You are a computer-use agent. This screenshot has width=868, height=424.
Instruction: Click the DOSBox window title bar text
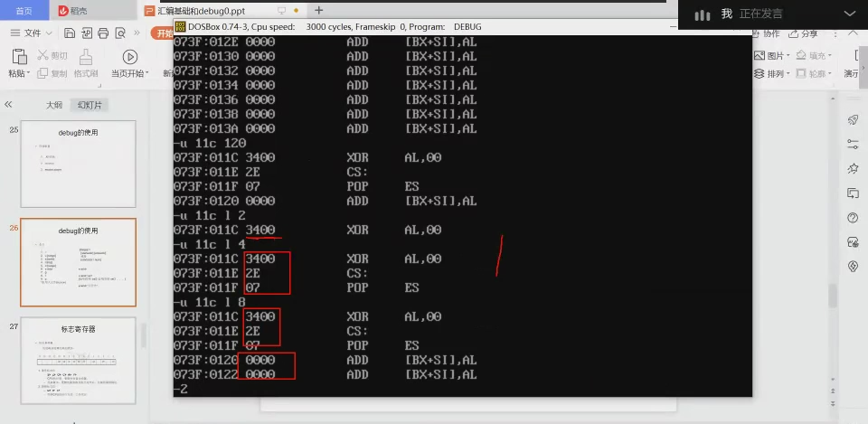(x=335, y=26)
